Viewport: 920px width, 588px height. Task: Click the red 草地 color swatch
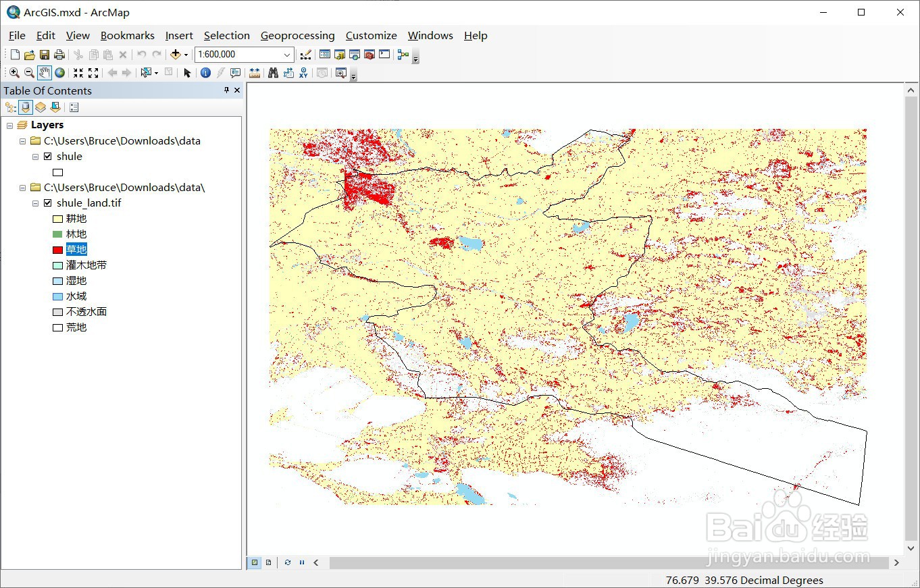[57, 249]
